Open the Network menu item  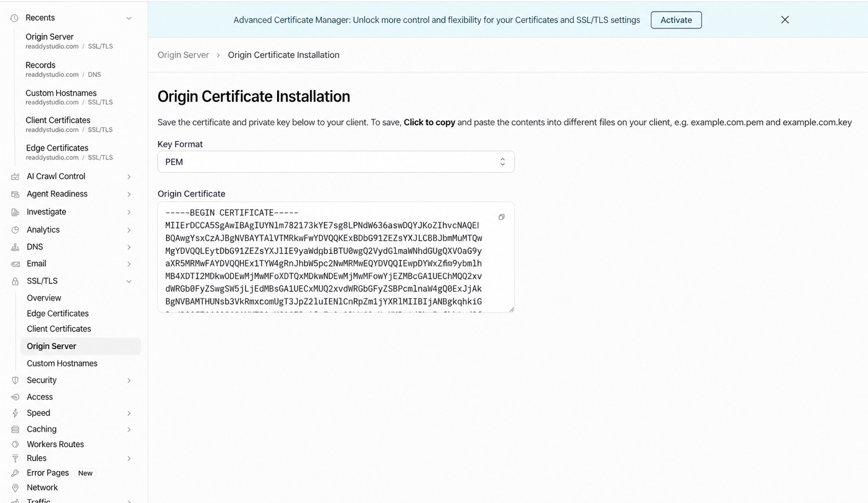pyautogui.click(x=42, y=488)
